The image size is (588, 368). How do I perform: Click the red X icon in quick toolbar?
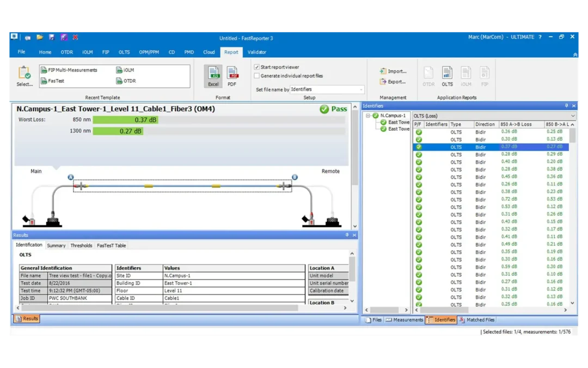[75, 37]
